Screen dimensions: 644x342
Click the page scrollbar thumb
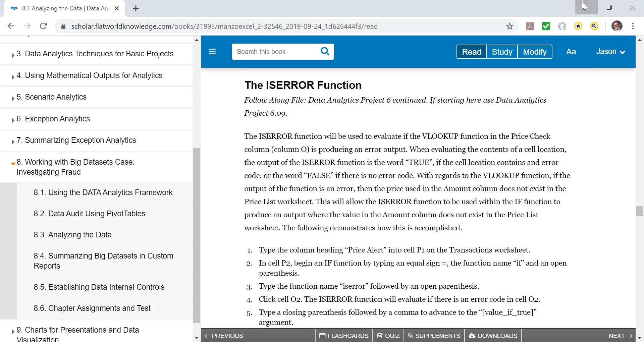pos(640,211)
